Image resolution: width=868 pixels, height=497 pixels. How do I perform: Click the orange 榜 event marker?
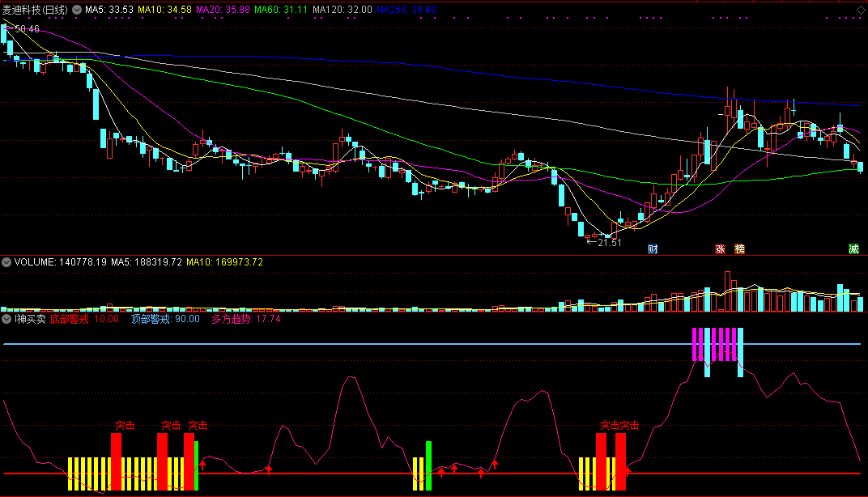coord(739,249)
